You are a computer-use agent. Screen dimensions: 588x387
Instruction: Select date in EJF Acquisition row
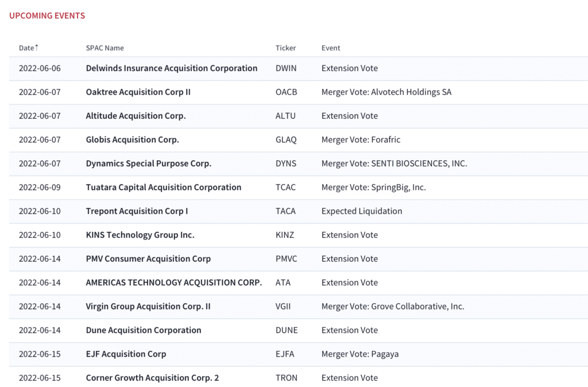point(40,354)
